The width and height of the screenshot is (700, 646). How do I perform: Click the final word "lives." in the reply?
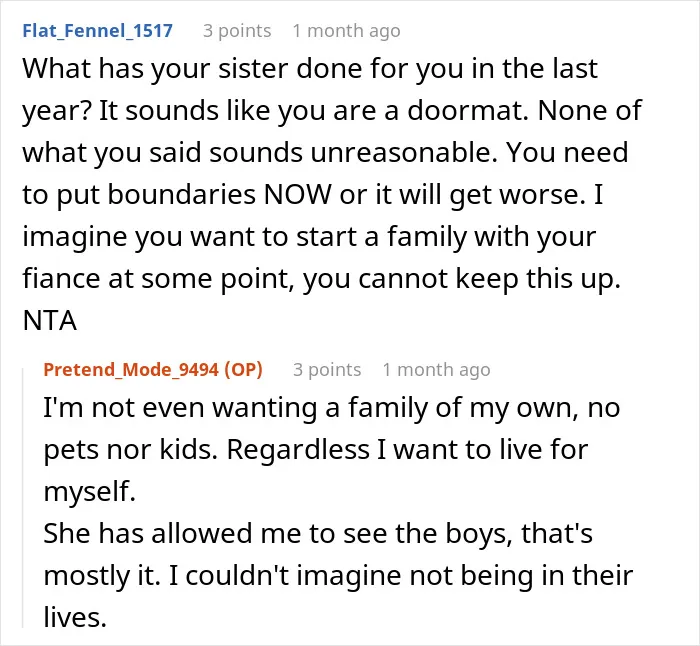75,618
